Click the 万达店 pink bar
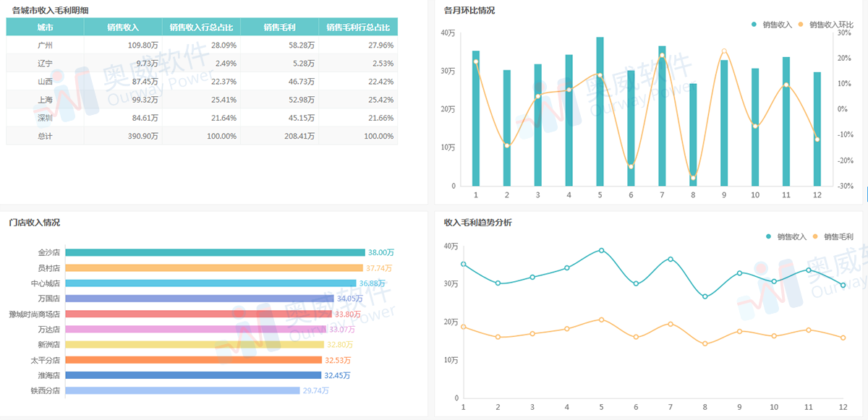This screenshot has width=868, height=420. (195, 329)
